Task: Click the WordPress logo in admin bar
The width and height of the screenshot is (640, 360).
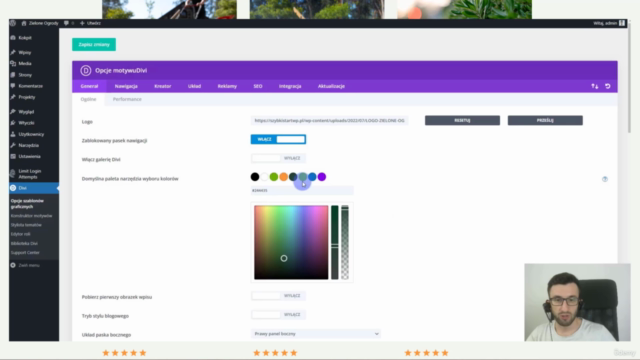Action: (13, 23)
